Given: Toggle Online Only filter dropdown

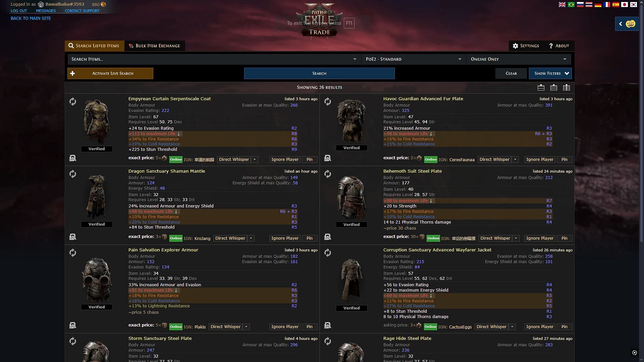Looking at the screenshot, I should point(565,59).
